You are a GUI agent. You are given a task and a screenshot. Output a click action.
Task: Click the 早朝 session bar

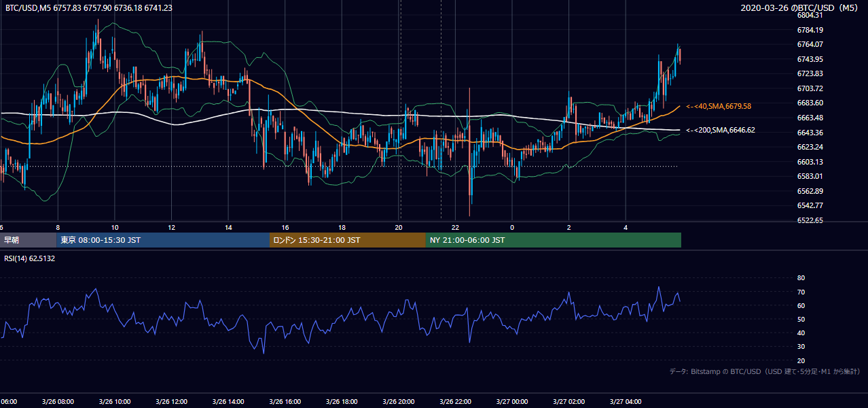point(29,240)
